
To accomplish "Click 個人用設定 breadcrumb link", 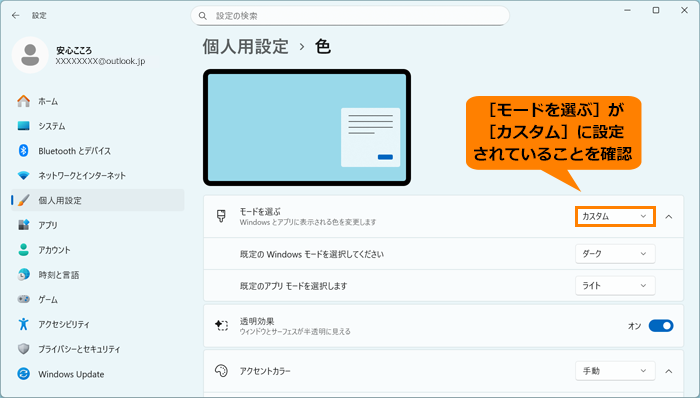I will point(246,46).
